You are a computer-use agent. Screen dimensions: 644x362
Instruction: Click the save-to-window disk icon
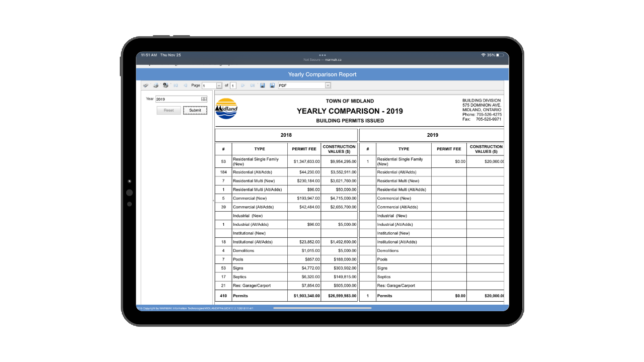coord(272,85)
